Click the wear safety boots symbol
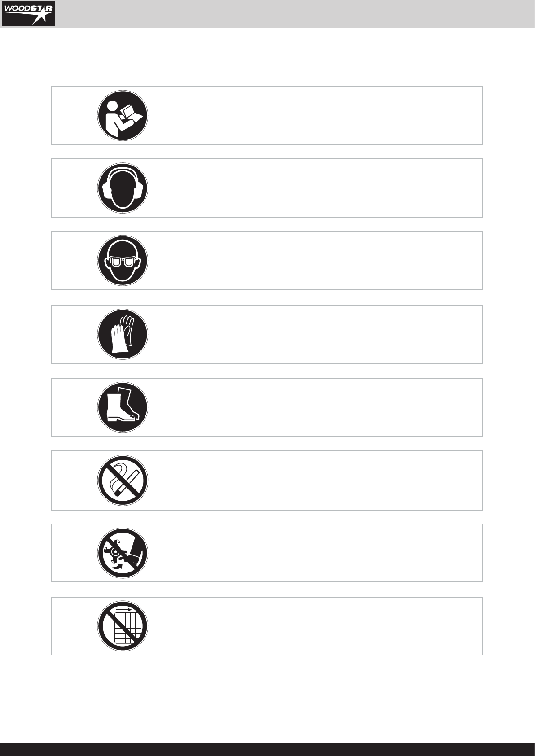The image size is (535, 756). pos(123,407)
